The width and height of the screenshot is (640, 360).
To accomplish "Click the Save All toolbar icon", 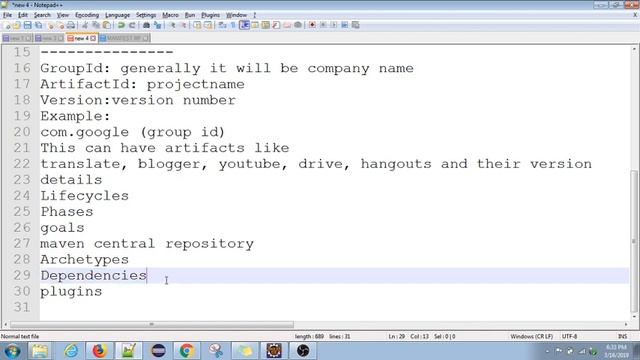I will 38,25.
